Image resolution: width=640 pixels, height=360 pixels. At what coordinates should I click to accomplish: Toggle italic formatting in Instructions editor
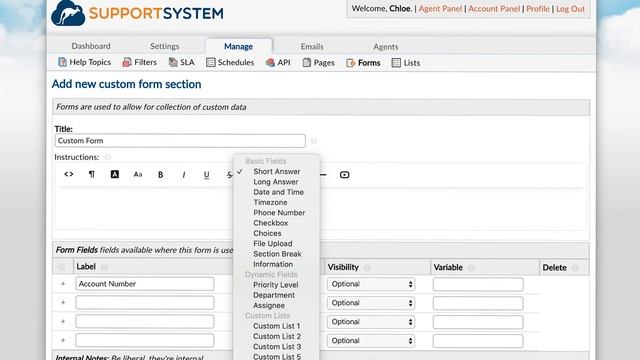(x=184, y=175)
